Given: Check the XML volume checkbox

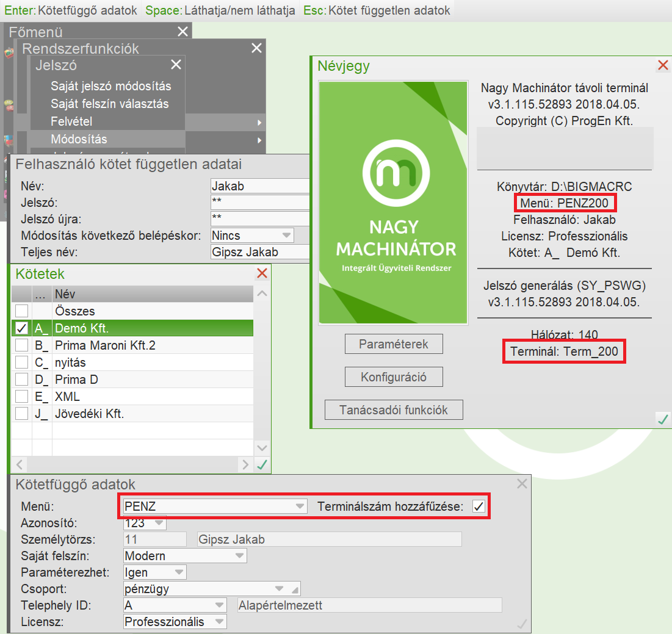Looking at the screenshot, I should click(21, 397).
